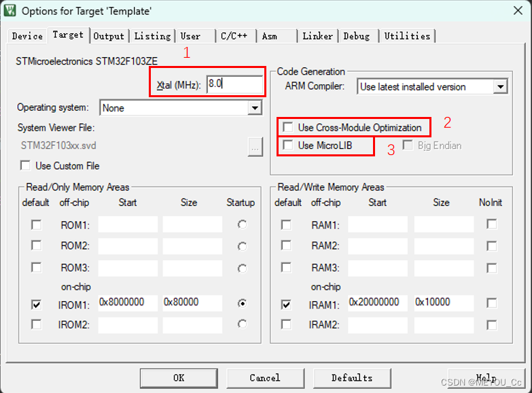532x393 pixels.
Task: Switch to the Linker tab
Action: (317, 36)
